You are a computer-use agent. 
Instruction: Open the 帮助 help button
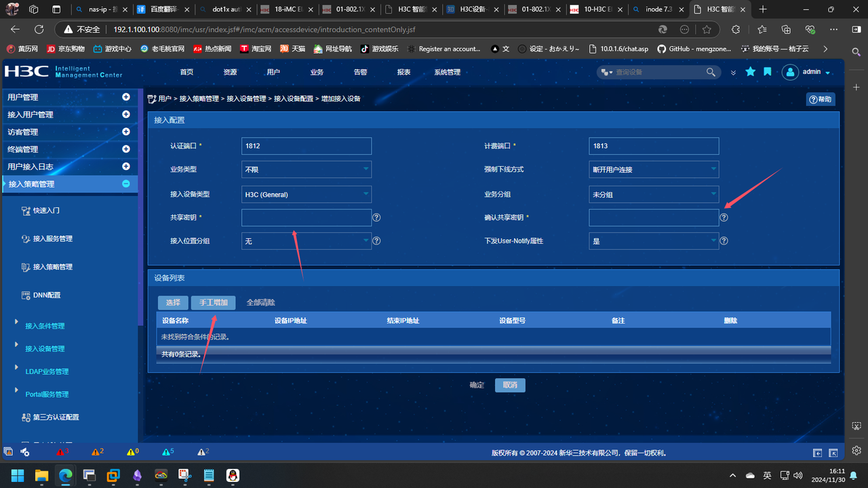[x=821, y=99]
